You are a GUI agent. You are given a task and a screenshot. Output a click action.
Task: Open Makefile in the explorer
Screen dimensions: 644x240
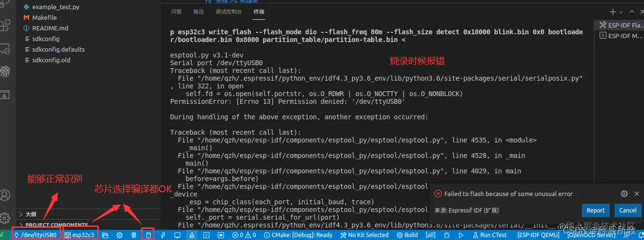pos(44,17)
